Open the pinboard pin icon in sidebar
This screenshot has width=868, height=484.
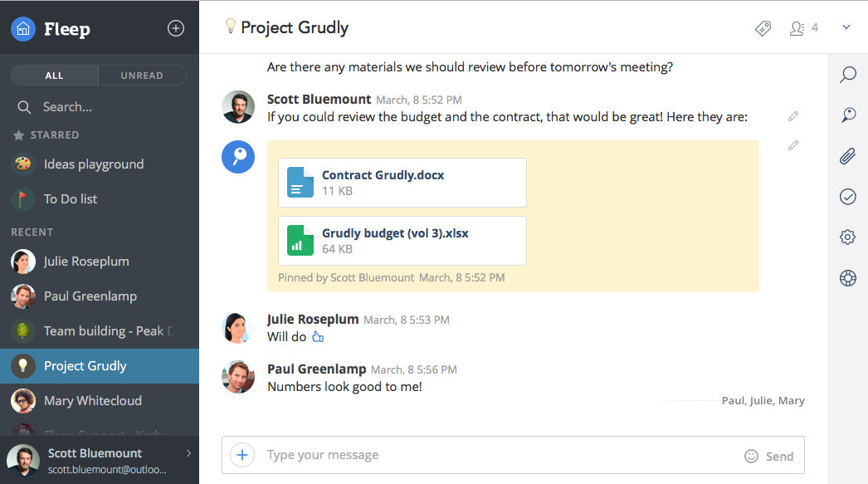click(x=847, y=115)
